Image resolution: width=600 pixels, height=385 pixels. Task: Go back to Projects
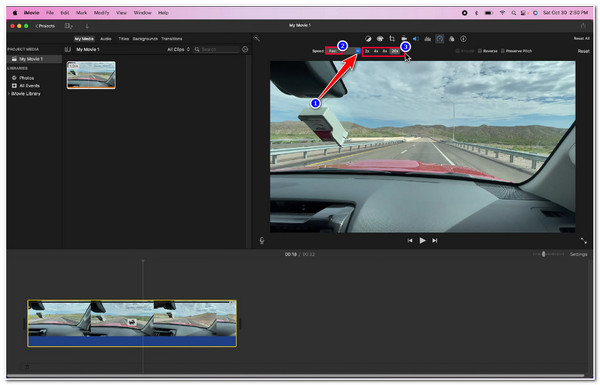pos(45,26)
